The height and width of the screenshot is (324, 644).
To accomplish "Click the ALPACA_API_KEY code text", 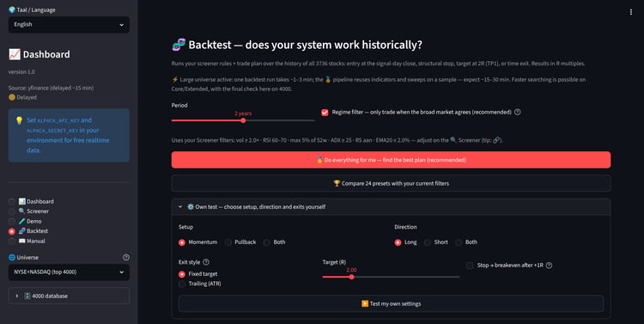I will [58, 120].
